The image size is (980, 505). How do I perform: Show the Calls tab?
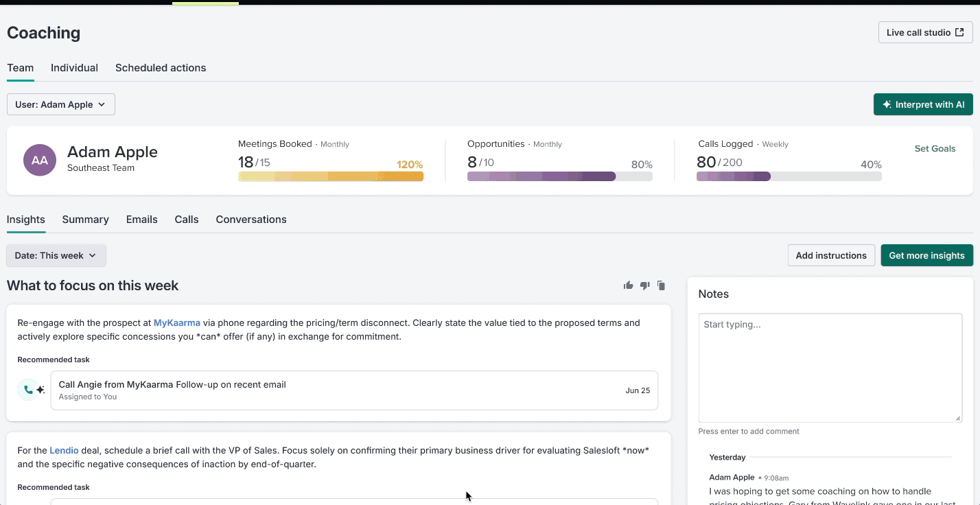[187, 220]
